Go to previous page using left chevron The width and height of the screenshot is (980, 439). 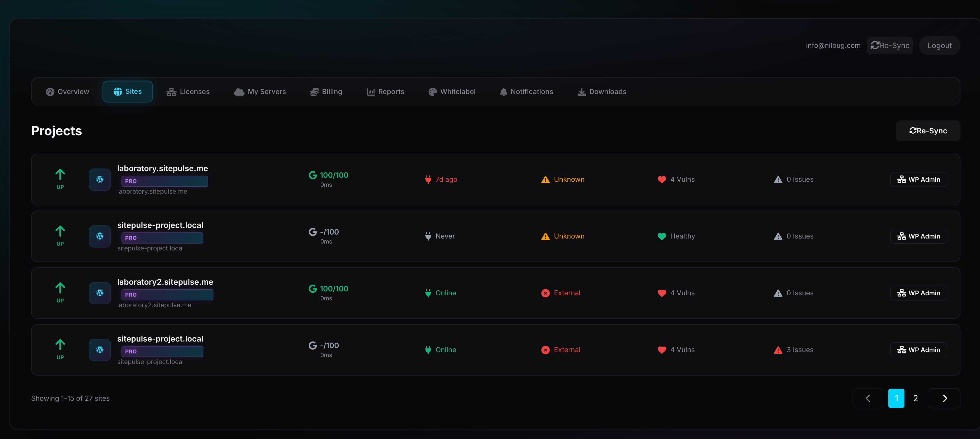(x=868, y=398)
